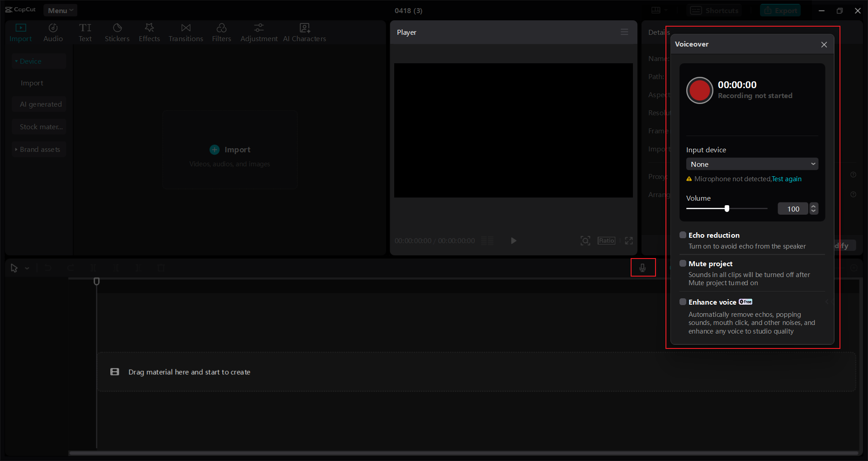Click the Test again link

[x=786, y=179]
